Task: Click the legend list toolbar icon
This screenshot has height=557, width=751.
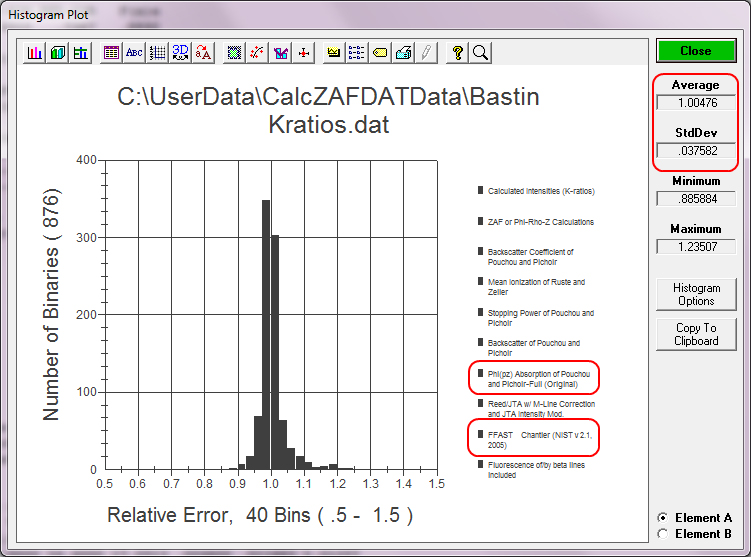Action: point(356,53)
